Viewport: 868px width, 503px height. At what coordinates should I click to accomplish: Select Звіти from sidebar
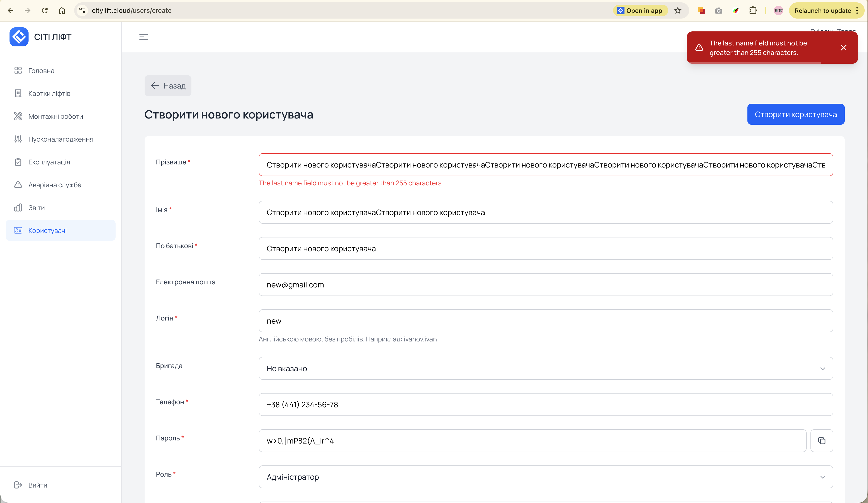[37, 208]
